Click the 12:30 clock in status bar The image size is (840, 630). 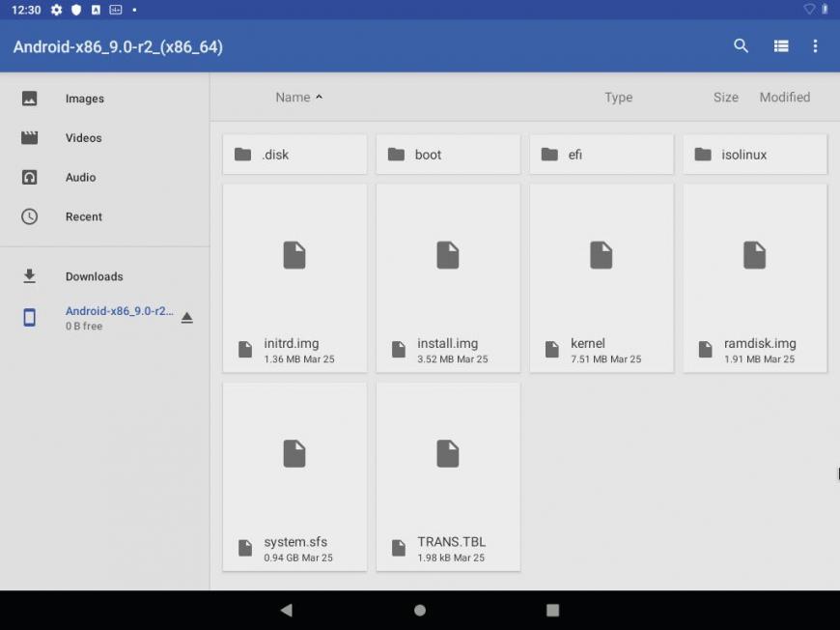coord(26,10)
